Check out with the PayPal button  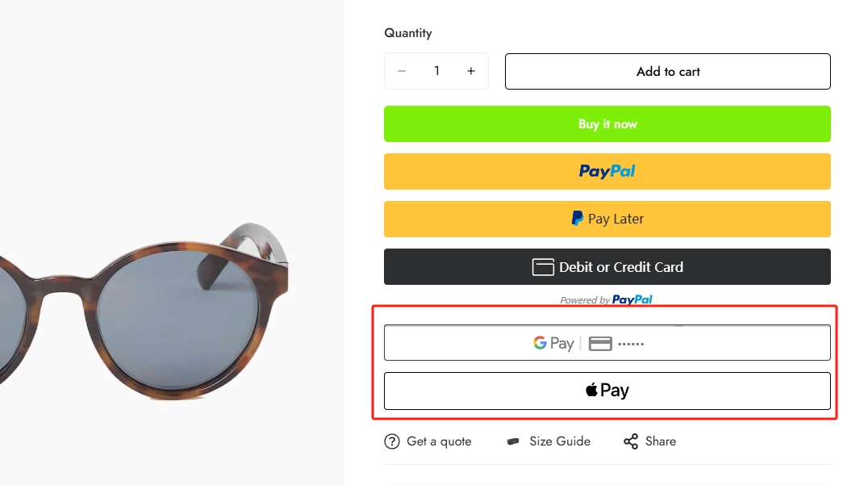tap(607, 172)
